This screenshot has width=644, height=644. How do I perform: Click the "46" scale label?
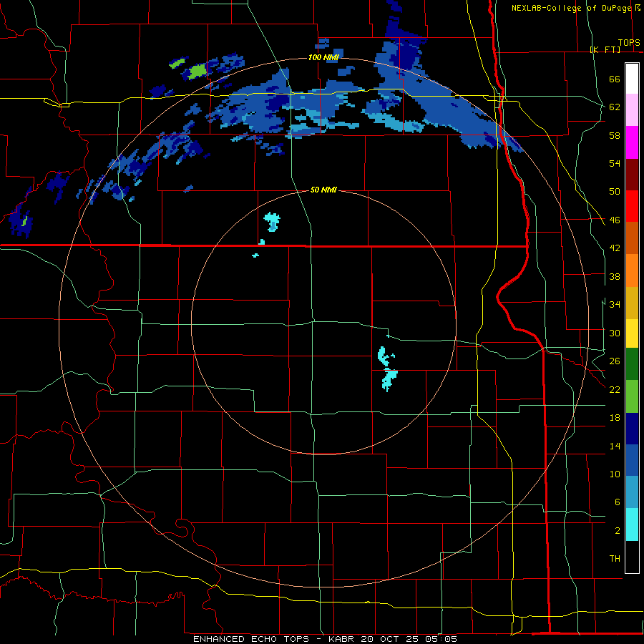615,220
